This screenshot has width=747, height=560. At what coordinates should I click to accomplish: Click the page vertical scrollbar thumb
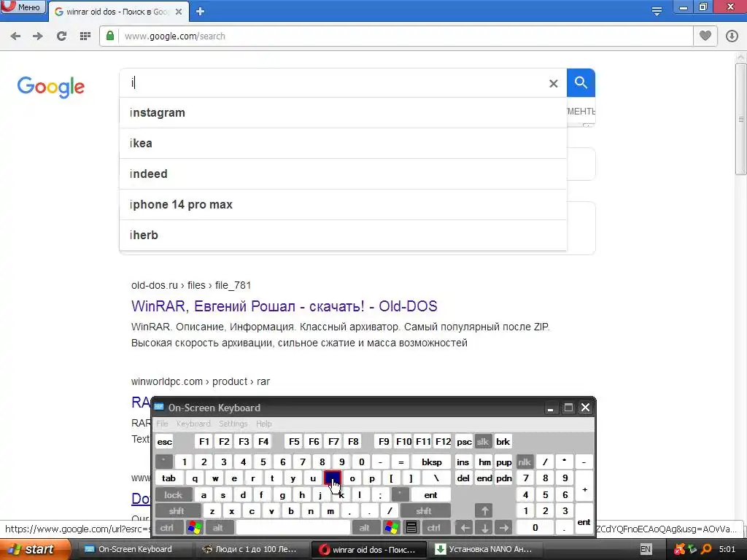coord(741,119)
